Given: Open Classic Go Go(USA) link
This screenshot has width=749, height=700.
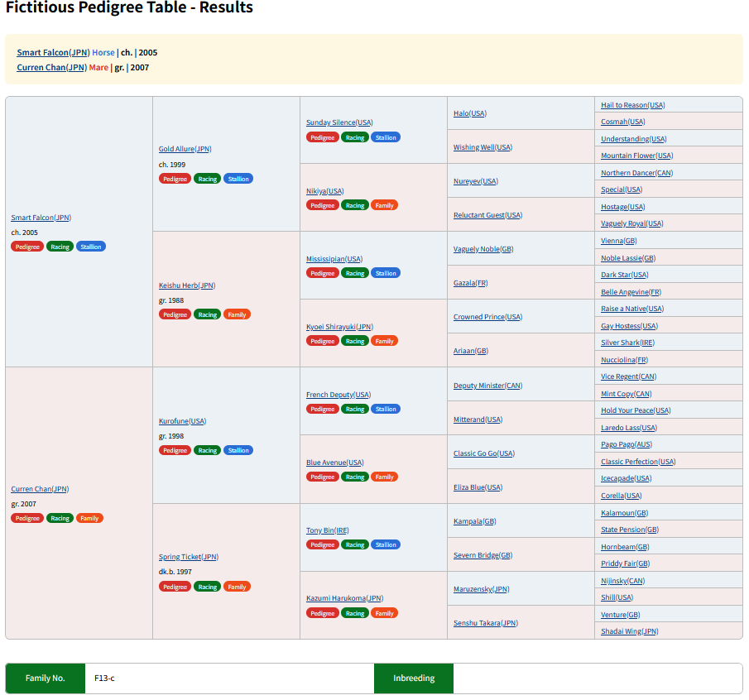Looking at the screenshot, I should point(484,453).
